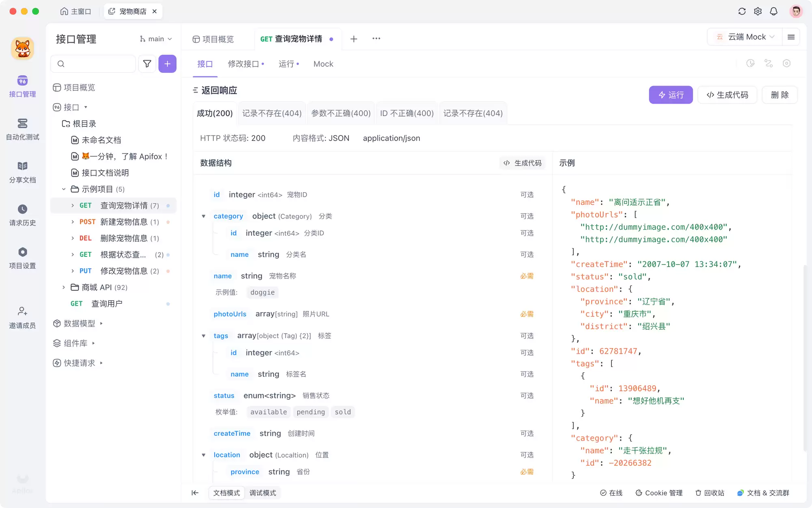Click the 删除 button
Image resolution: width=812 pixels, height=508 pixels.
(x=780, y=95)
